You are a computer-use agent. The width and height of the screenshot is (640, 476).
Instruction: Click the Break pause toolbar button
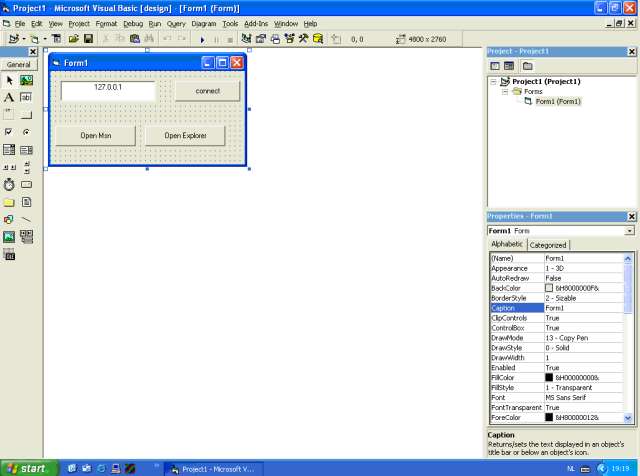pyautogui.click(x=216, y=40)
